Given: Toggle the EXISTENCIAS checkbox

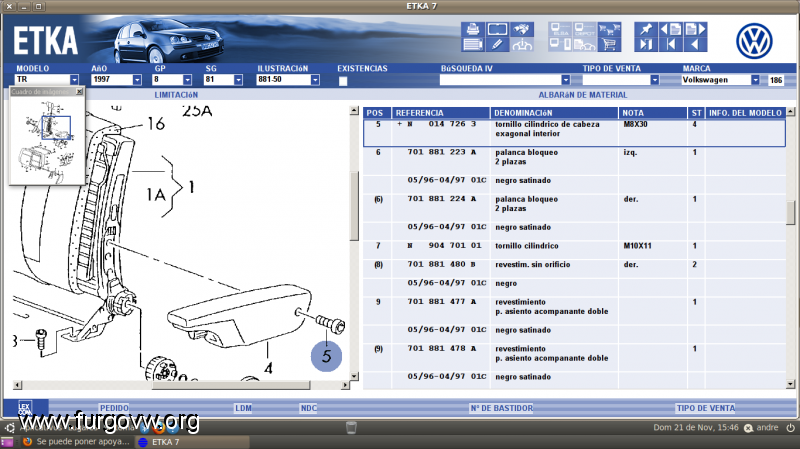Looking at the screenshot, I should 343,81.
